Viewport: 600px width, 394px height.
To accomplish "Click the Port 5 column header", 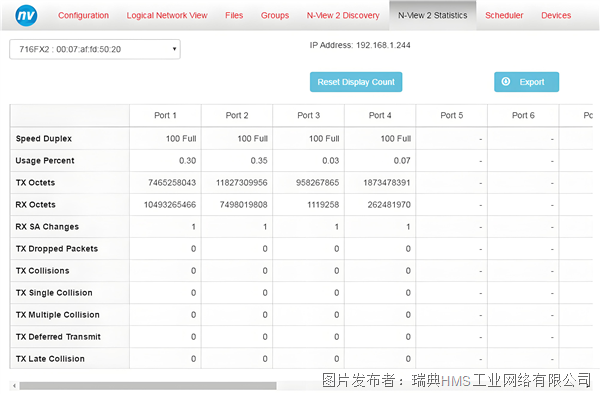I will point(452,116).
